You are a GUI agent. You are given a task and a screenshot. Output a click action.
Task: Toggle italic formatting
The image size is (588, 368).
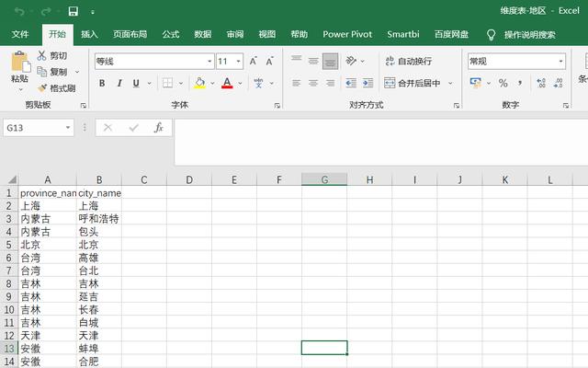point(119,83)
